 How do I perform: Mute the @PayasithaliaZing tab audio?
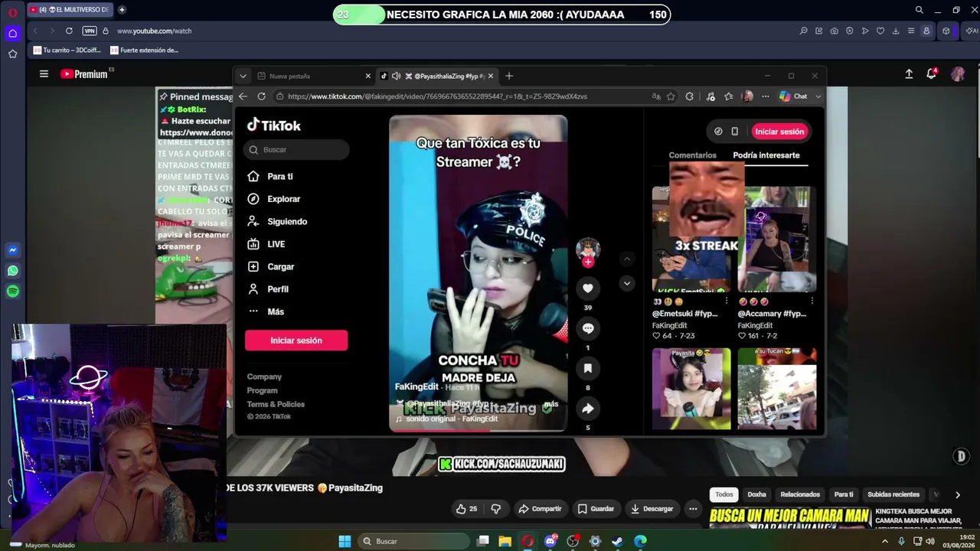pos(396,76)
